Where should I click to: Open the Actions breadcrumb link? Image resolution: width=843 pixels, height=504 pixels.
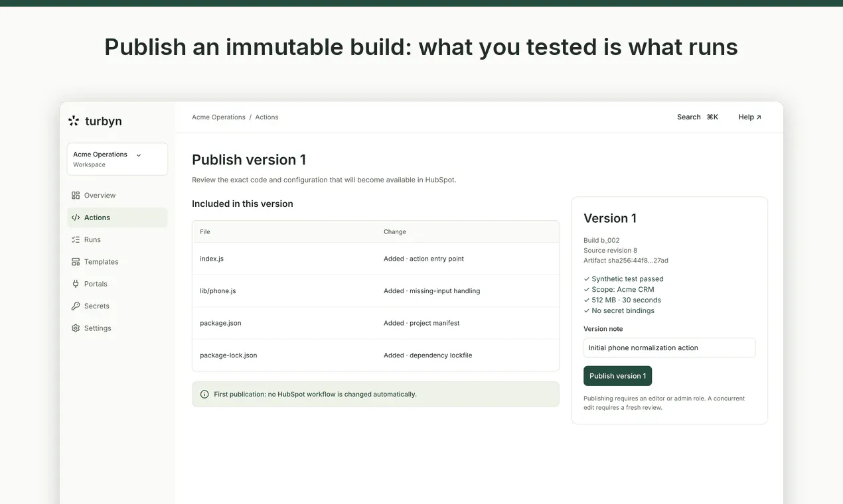click(x=267, y=117)
